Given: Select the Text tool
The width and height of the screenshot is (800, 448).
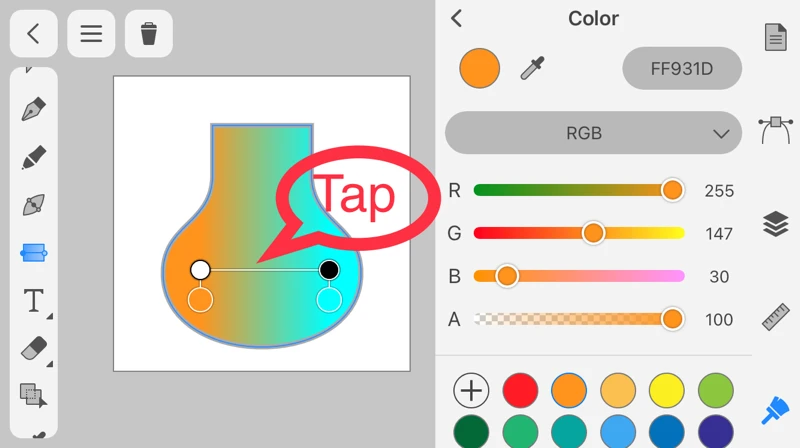Looking at the screenshot, I should (x=34, y=300).
